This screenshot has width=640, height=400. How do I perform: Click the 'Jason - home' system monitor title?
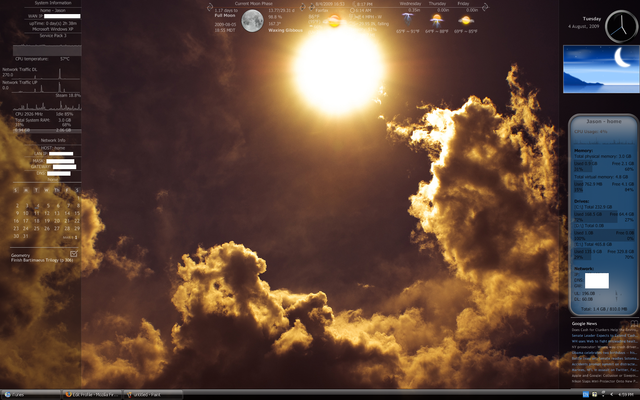[x=604, y=121]
